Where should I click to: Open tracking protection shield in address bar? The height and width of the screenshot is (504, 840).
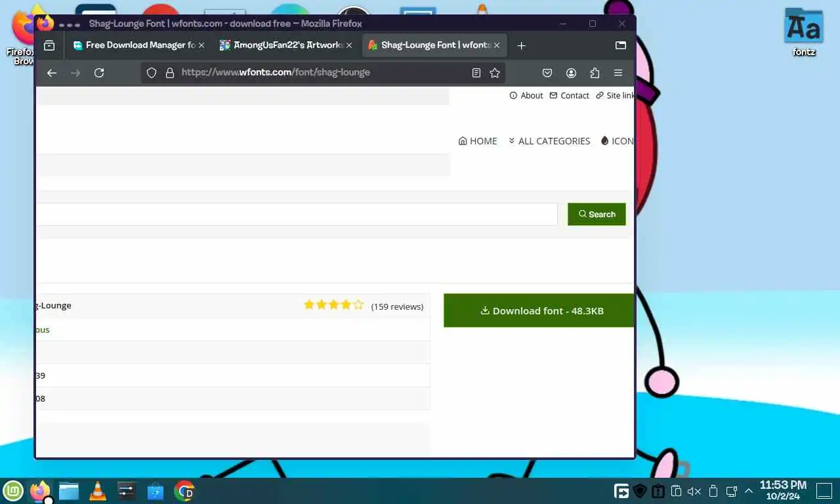click(152, 73)
